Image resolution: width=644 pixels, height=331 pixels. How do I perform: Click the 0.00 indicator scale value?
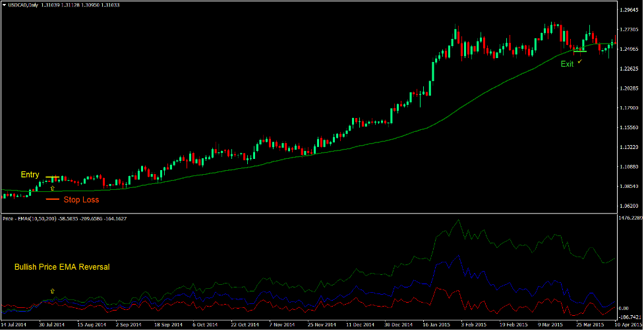624,308
